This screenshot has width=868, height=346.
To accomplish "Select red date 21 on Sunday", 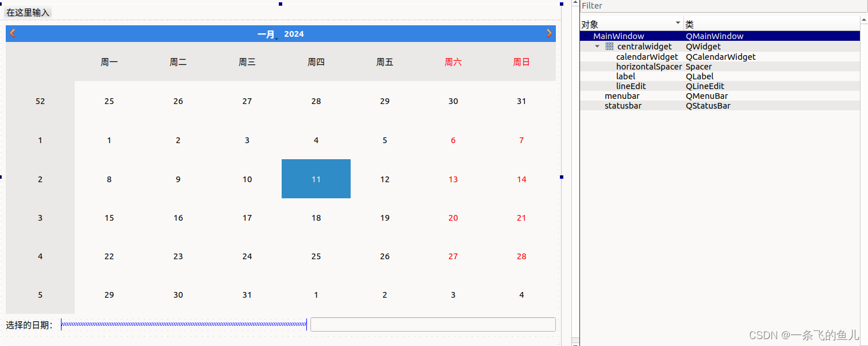I will pyautogui.click(x=521, y=218).
